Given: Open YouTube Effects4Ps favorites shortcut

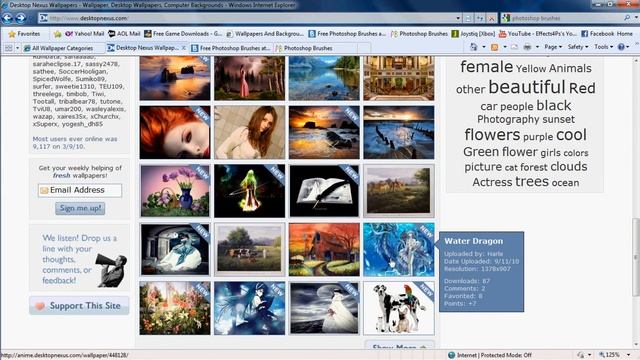Looking at the screenshot, I should [x=538, y=34].
